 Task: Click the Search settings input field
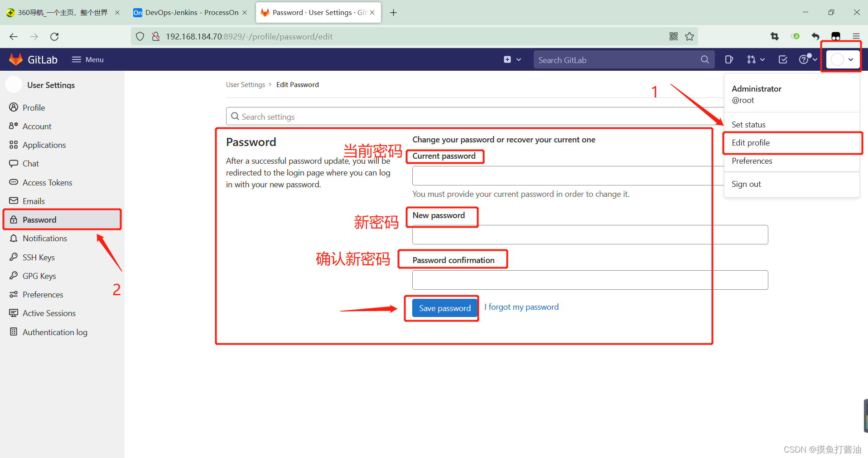475,117
